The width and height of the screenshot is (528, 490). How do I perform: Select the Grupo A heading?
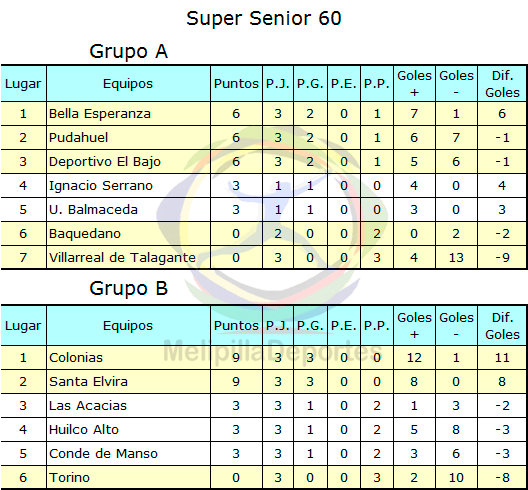pos(128,51)
